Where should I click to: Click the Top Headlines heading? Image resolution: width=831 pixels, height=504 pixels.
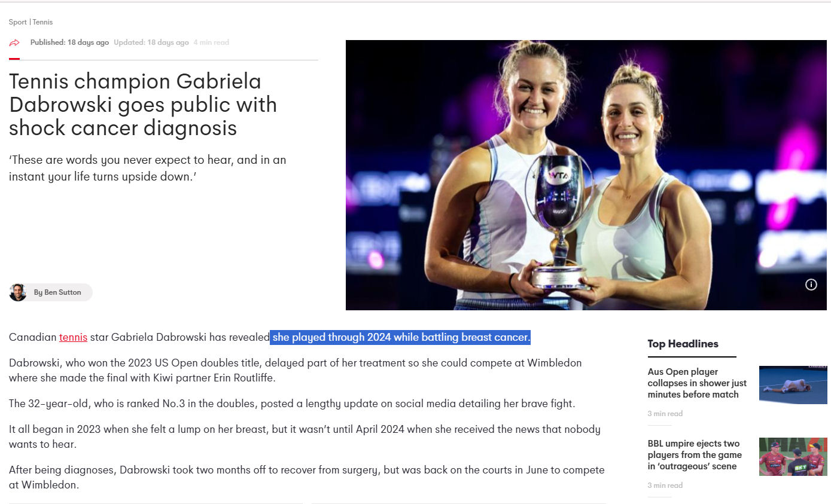pos(683,344)
